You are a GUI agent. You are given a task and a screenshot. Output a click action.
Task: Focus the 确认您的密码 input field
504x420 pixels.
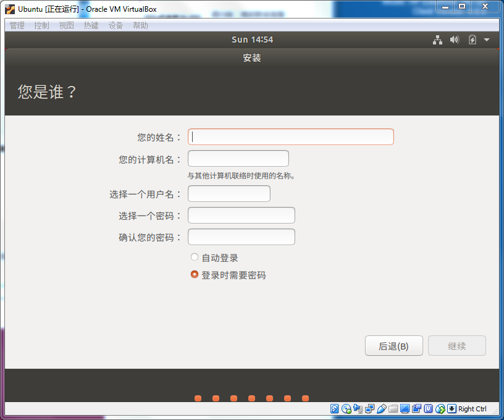tap(241, 237)
